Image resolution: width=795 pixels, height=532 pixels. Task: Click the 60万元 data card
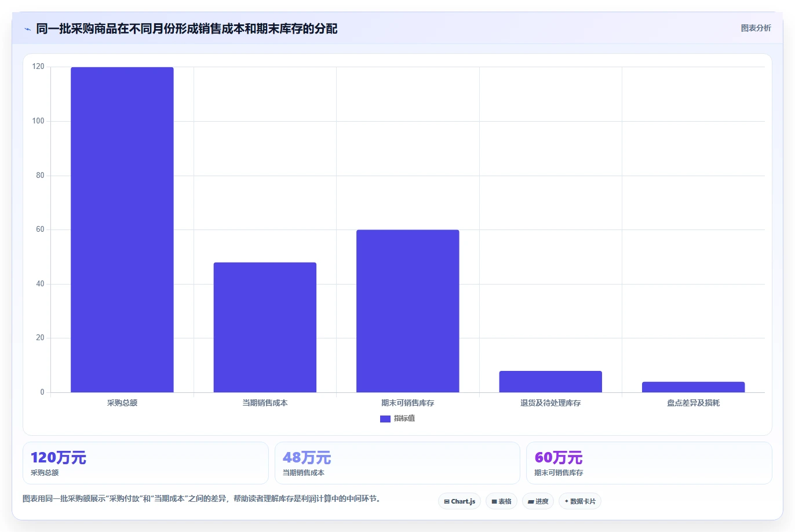(x=649, y=463)
